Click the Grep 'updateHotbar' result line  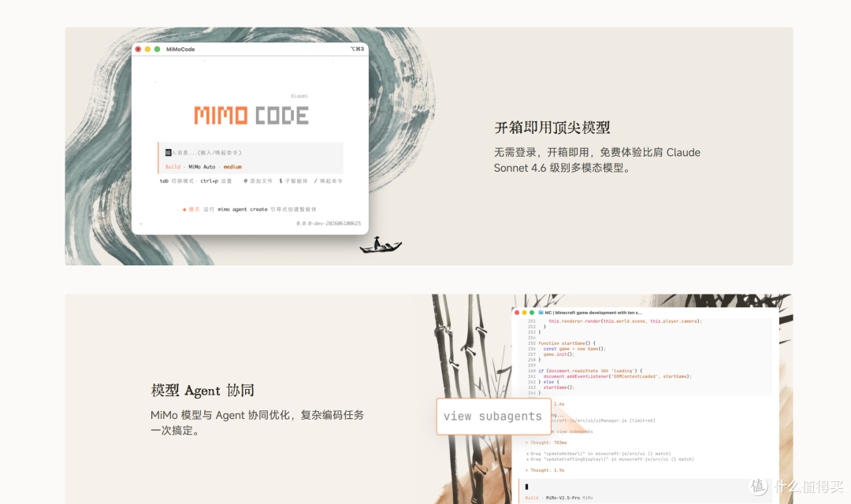point(598,454)
